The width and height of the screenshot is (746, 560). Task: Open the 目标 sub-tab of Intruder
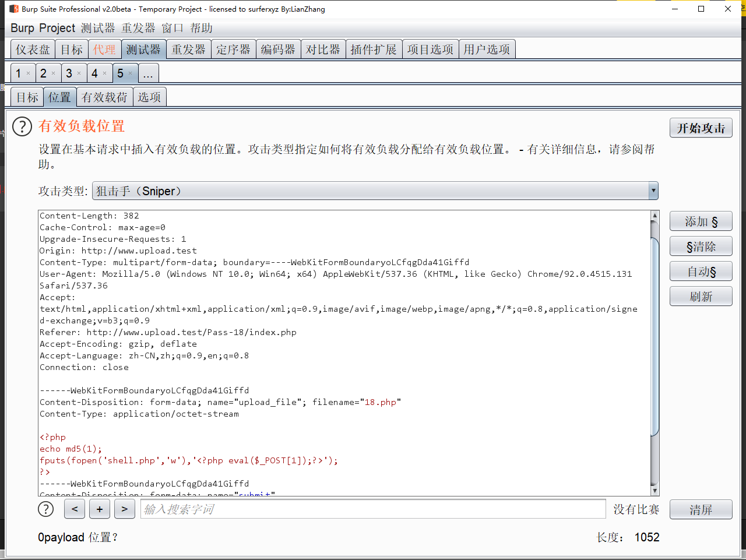(27, 97)
